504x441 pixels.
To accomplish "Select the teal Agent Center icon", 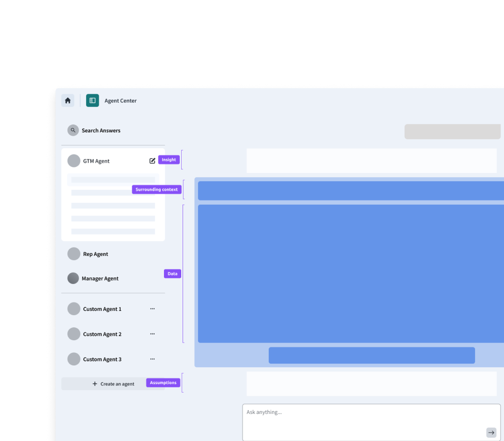I will (x=92, y=100).
